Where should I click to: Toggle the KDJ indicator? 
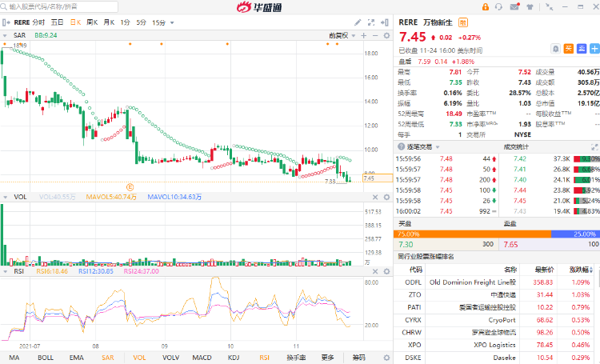click(x=234, y=358)
